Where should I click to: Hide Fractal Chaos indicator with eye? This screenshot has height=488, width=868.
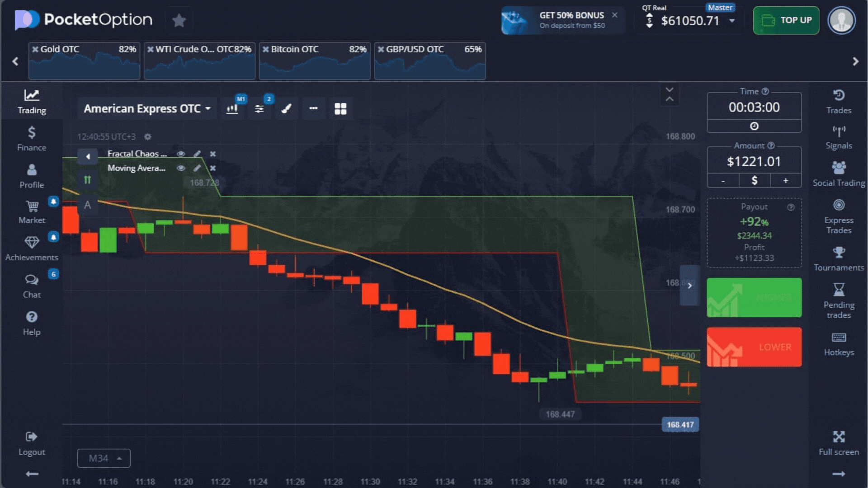click(181, 154)
